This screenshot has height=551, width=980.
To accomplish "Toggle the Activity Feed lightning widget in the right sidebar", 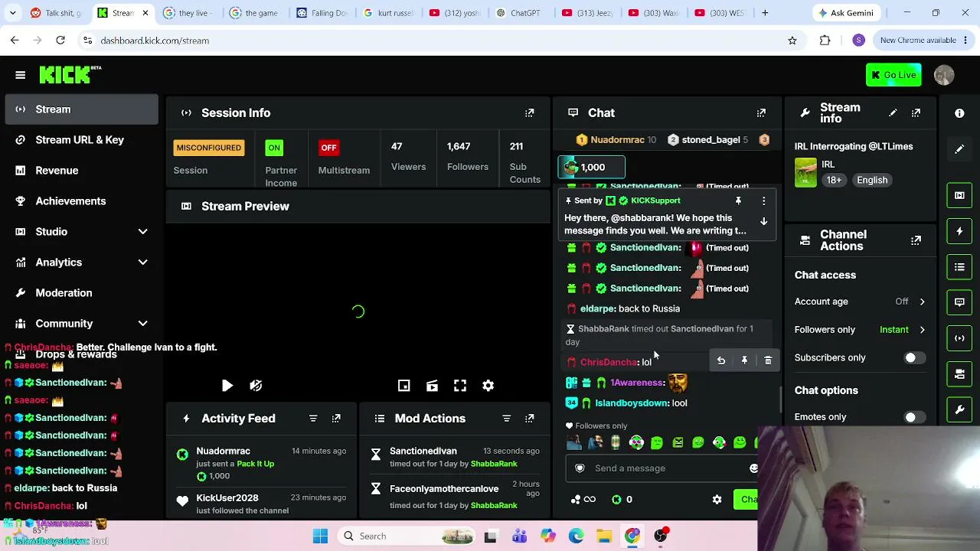I will click(x=959, y=231).
